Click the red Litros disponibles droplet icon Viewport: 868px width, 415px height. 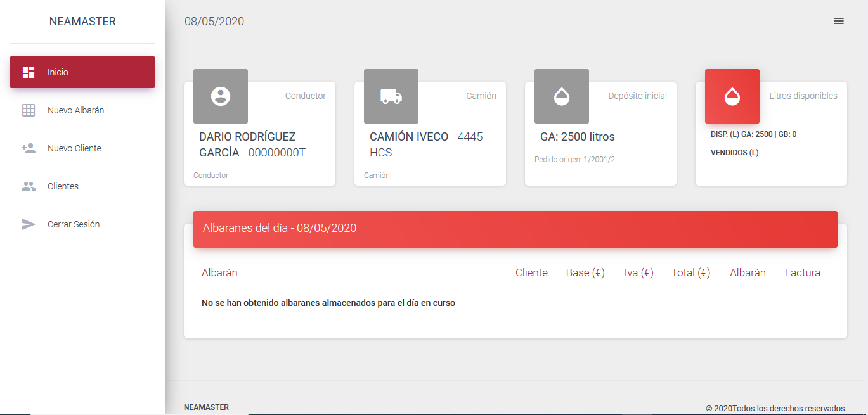(732, 96)
